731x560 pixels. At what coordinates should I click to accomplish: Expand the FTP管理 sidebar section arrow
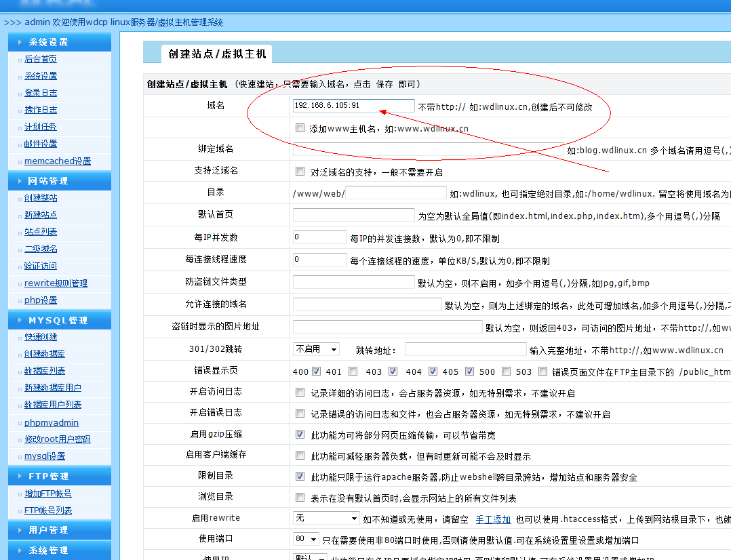20,476
